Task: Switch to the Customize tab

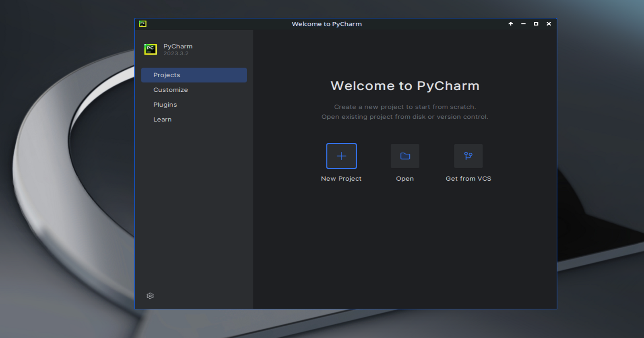Action: [x=194, y=90]
